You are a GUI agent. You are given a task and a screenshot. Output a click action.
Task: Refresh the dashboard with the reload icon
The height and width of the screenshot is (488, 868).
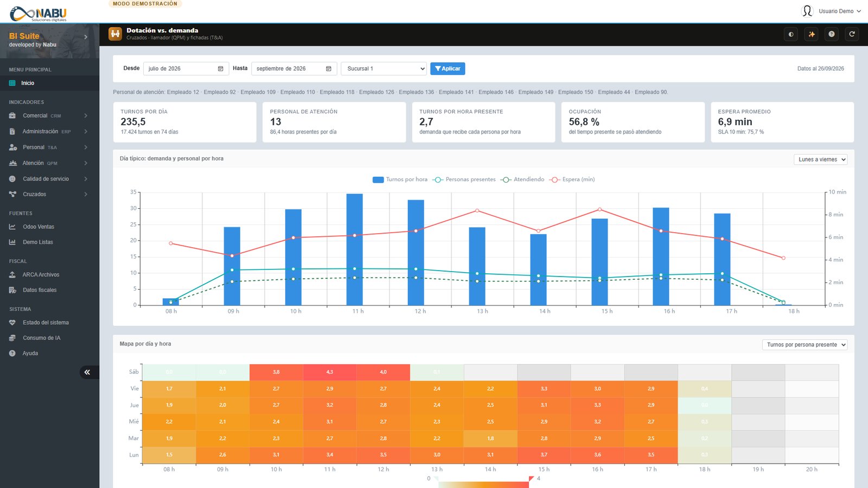852,34
